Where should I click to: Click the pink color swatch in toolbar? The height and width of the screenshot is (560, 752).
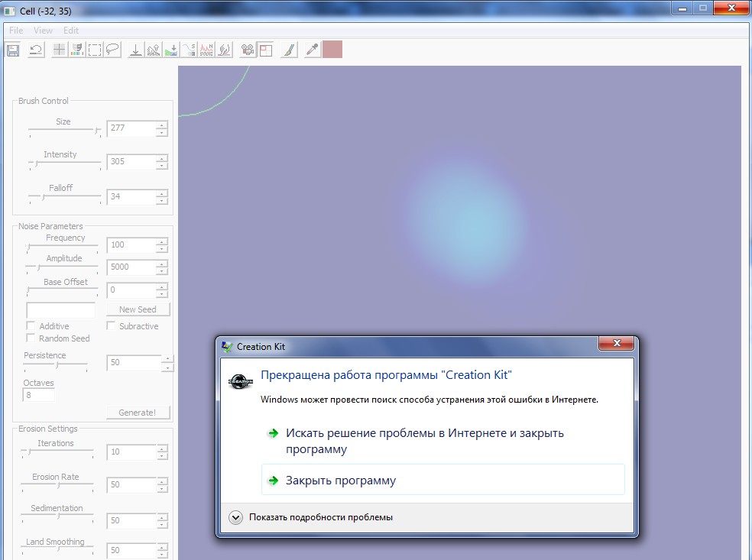point(332,50)
